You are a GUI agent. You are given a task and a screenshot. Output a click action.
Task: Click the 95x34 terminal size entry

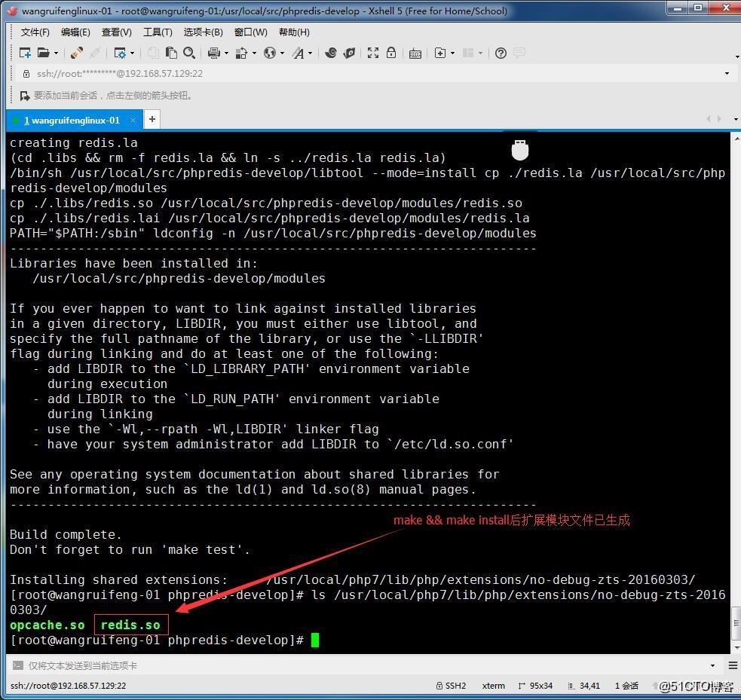coord(535,686)
